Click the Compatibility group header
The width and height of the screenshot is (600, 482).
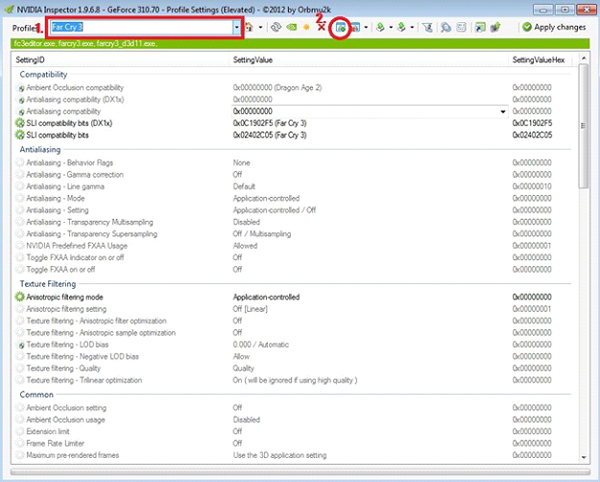click(43, 75)
